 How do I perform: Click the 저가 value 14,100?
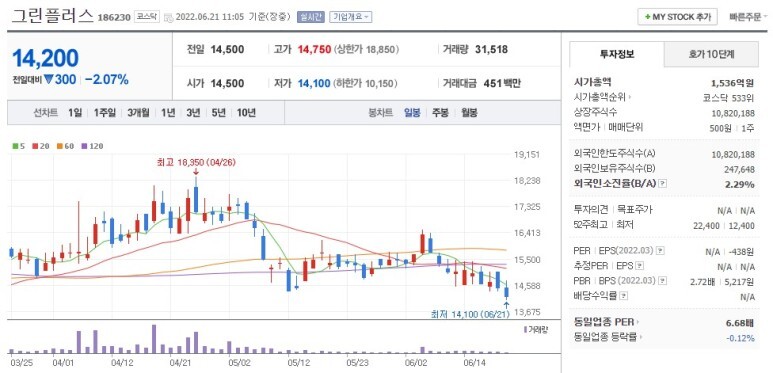pos(314,83)
